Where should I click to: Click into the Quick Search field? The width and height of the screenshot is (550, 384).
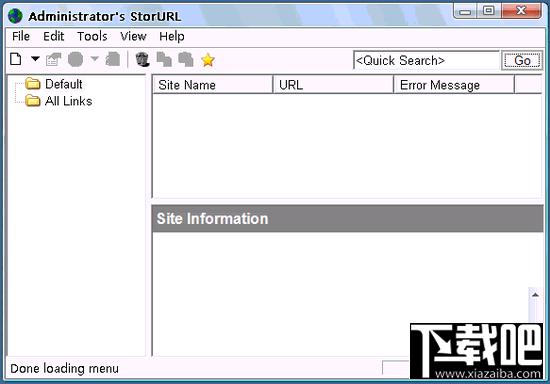pyautogui.click(x=426, y=60)
